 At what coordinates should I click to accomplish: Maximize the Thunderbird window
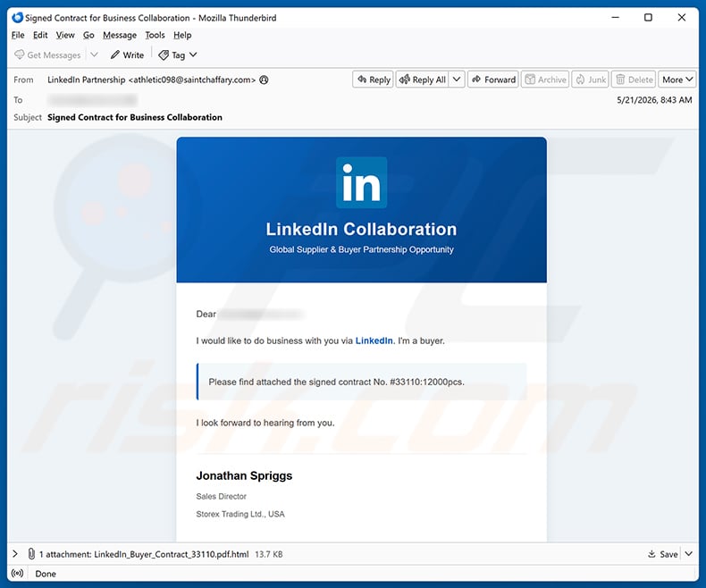(x=648, y=18)
